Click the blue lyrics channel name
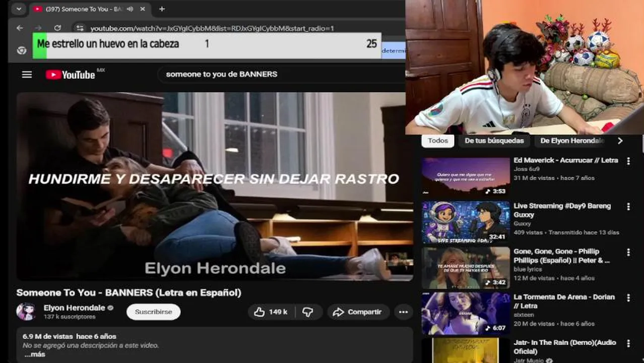 (x=527, y=269)
